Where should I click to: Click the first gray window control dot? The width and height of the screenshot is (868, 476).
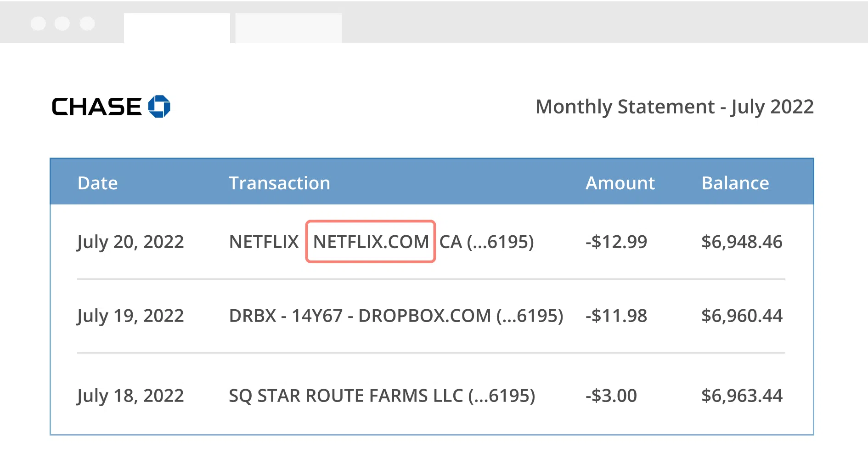38,23
